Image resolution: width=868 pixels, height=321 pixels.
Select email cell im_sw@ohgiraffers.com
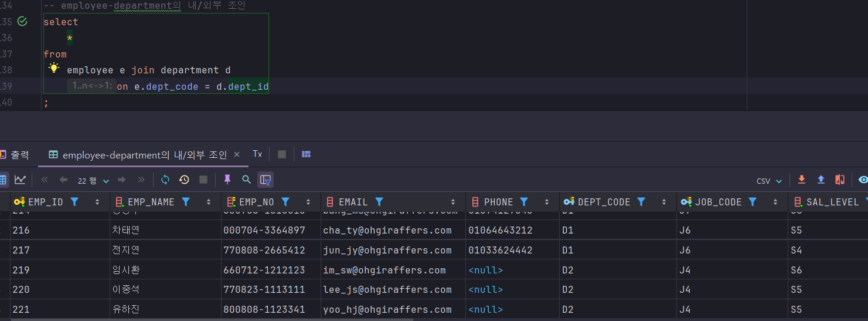point(393,270)
